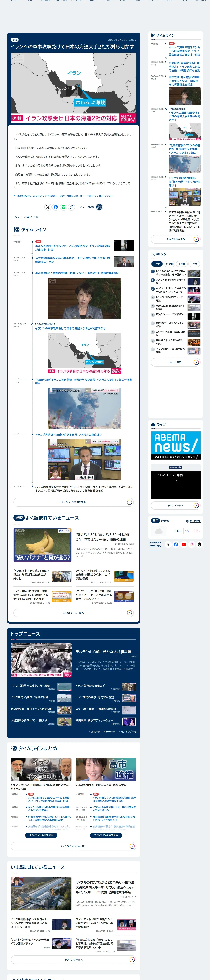Viewport: 210px width, 980px height.
Task: Play the テレ朝NEWS24 live video
Action: click(x=176, y=485)
